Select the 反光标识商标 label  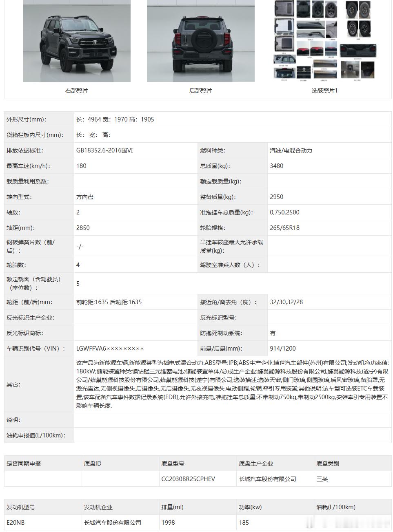tap(24, 333)
